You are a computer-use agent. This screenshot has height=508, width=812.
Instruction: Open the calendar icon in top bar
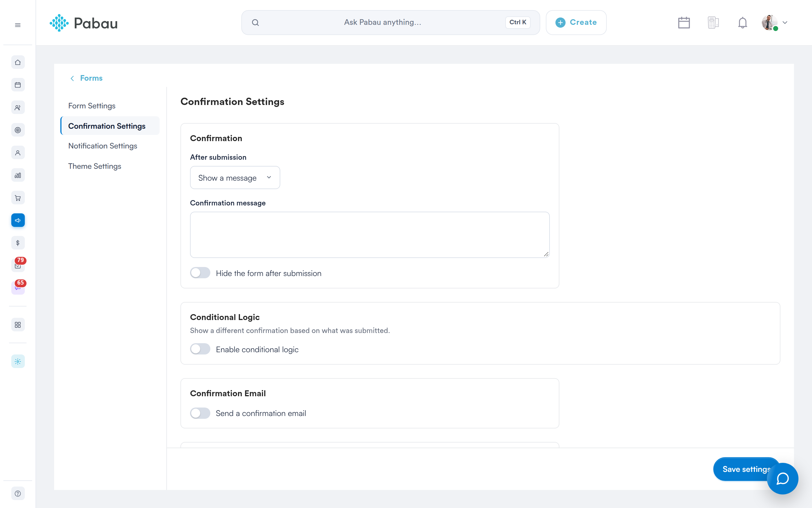(x=684, y=23)
